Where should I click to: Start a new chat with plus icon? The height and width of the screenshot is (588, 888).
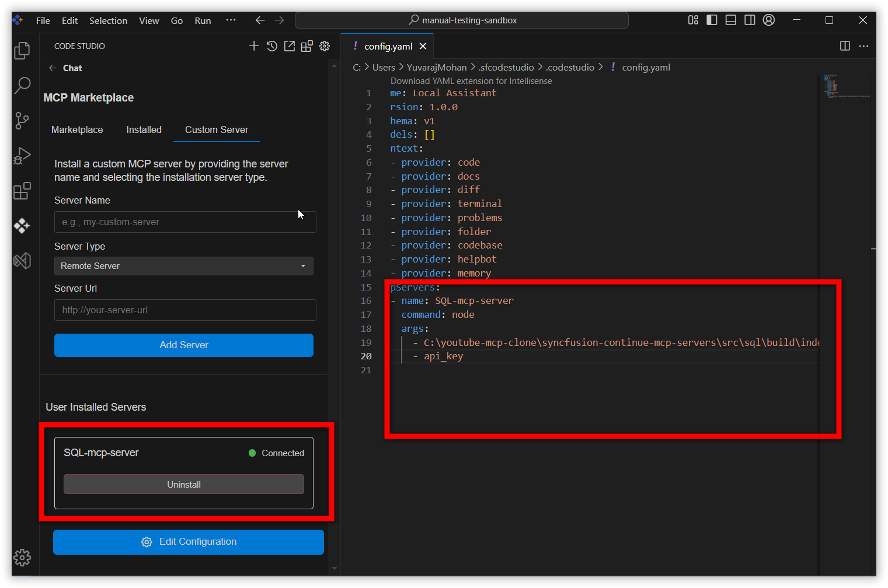click(x=254, y=46)
